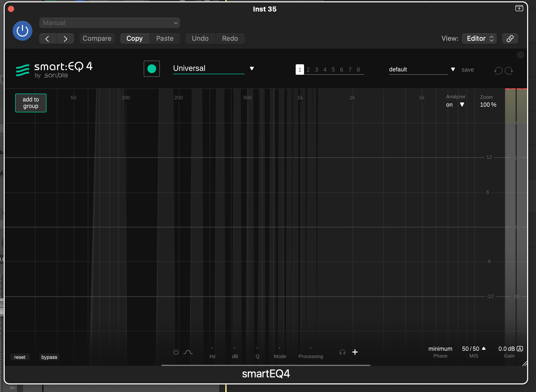Enable solo listening with the headphone icon
The image size is (536, 392).
click(x=342, y=352)
